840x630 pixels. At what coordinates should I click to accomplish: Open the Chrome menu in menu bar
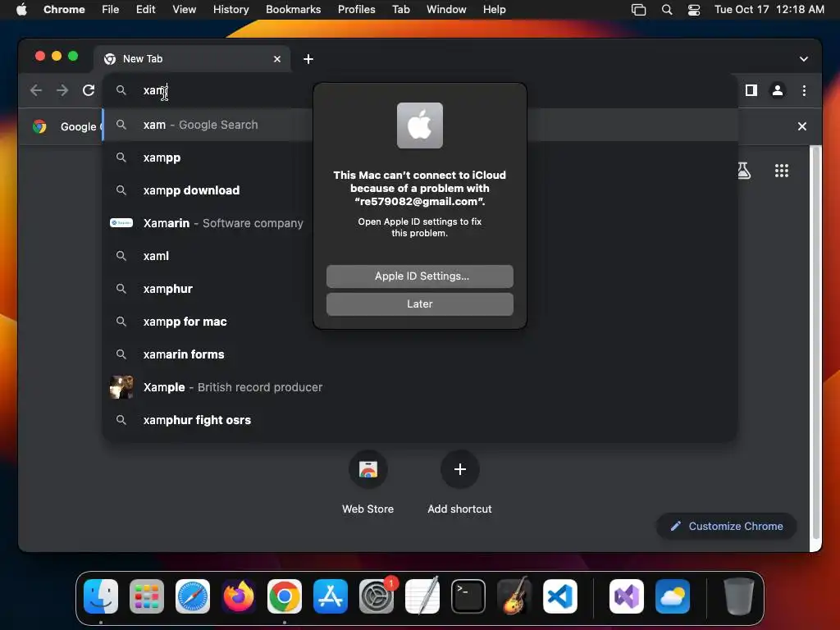pos(64,9)
